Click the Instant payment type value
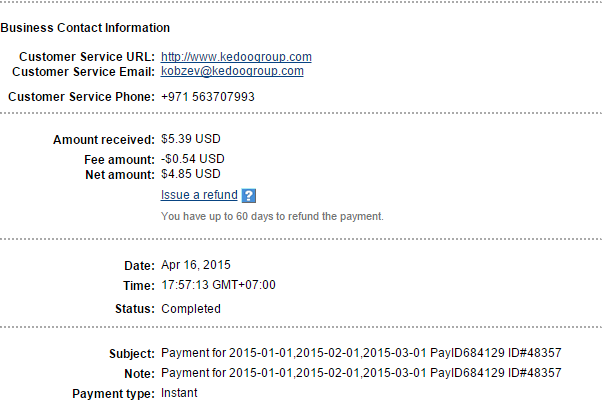This screenshot has height=414, width=602. pyautogui.click(x=179, y=393)
